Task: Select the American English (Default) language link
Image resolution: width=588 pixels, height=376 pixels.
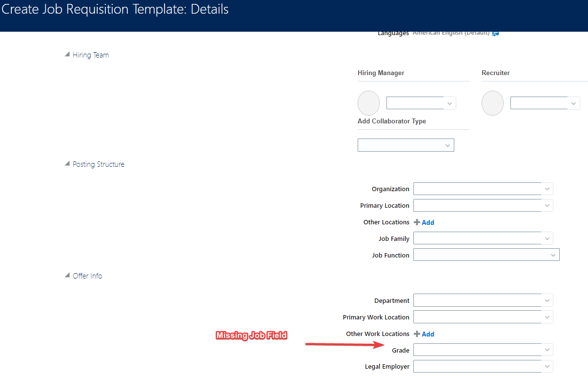Action: coord(451,33)
